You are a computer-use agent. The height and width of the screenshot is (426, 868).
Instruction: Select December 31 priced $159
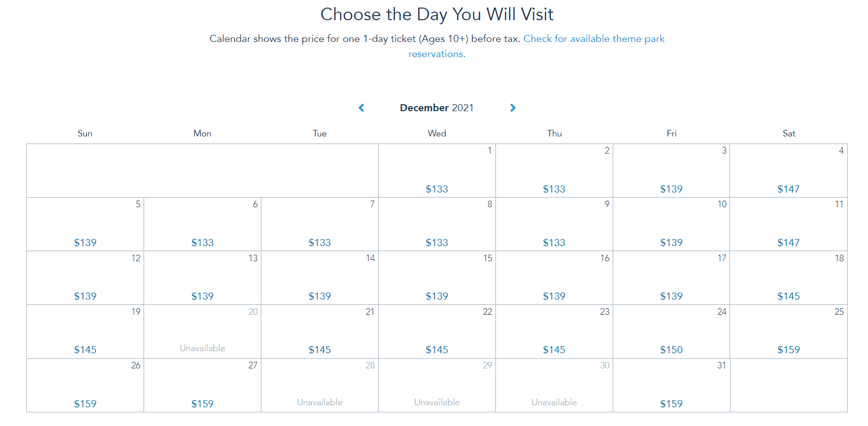tap(671, 386)
